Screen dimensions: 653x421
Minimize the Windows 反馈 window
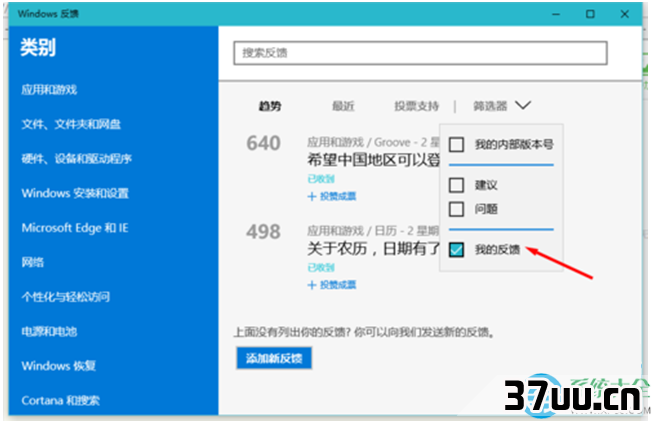[556, 14]
